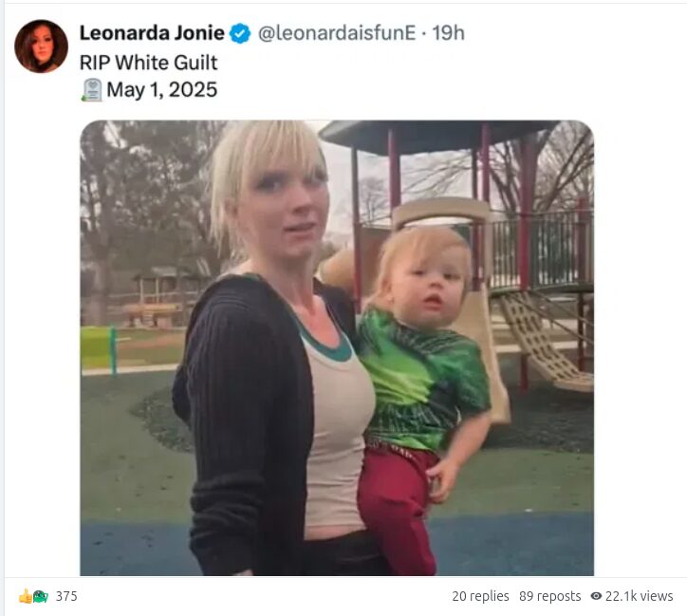This screenshot has height=616, width=687.
Task: Click the tombstone emoji before the date
Action: click(x=92, y=90)
